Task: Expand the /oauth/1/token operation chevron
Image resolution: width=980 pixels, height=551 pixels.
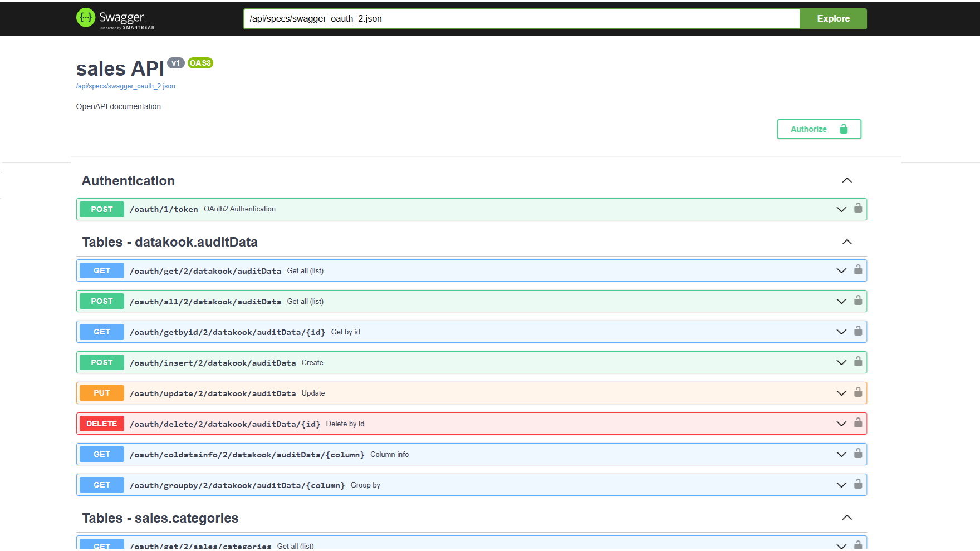Action: tap(841, 209)
